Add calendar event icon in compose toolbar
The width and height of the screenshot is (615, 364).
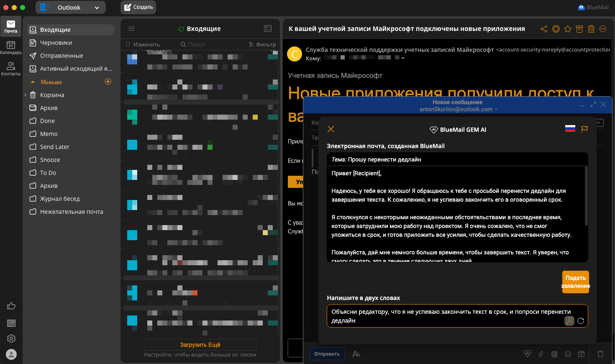click(x=581, y=354)
